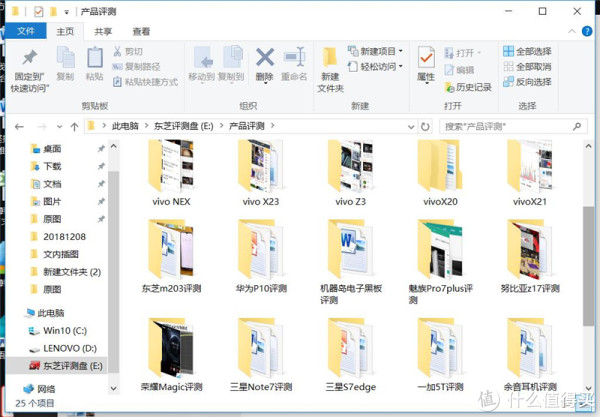The width and height of the screenshot is (600, 417).
Task: Create a new folder from the ribbon
Action: point(330,70)
